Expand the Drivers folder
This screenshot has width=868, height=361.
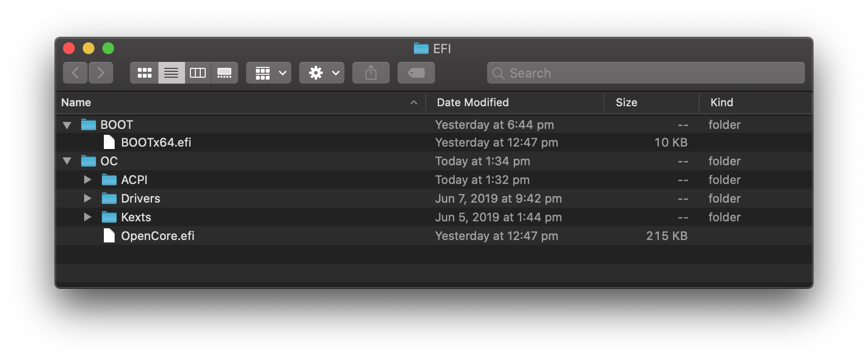tap(88, 199)
